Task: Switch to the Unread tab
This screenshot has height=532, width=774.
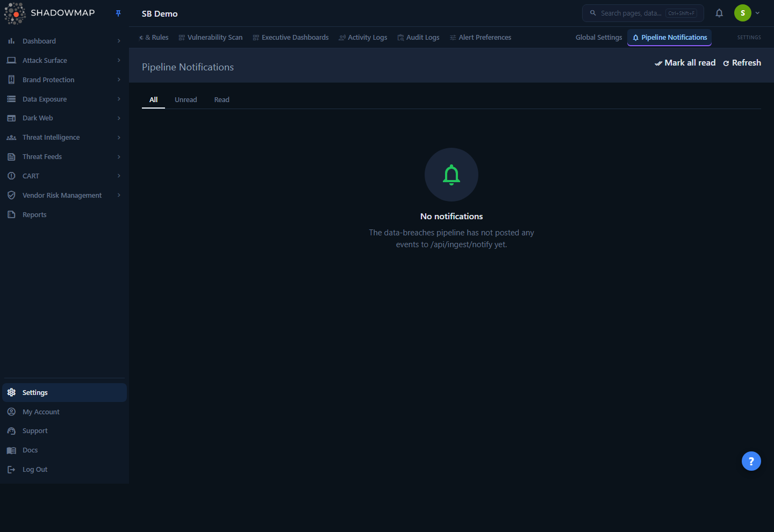Action: tap(186, 99)
